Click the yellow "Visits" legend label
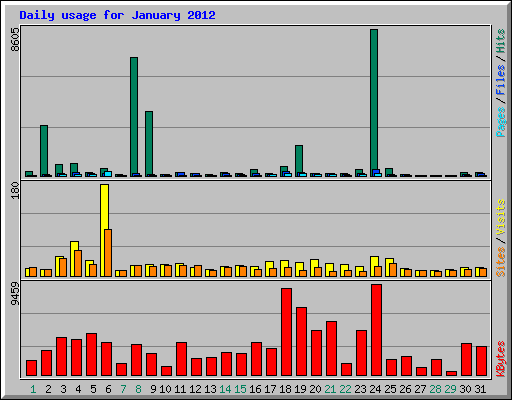512x400 pixels. coord(500,217)
